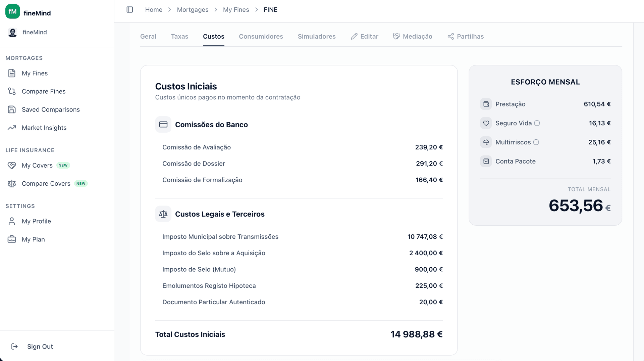Viewport: 644px width, 361px height.
Task: Open the Partilhas sharing tab
Action: [466, 36]
